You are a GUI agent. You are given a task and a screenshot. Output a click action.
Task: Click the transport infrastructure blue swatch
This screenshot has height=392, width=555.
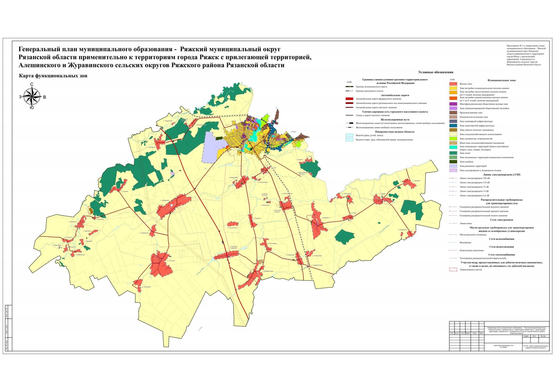453,125
